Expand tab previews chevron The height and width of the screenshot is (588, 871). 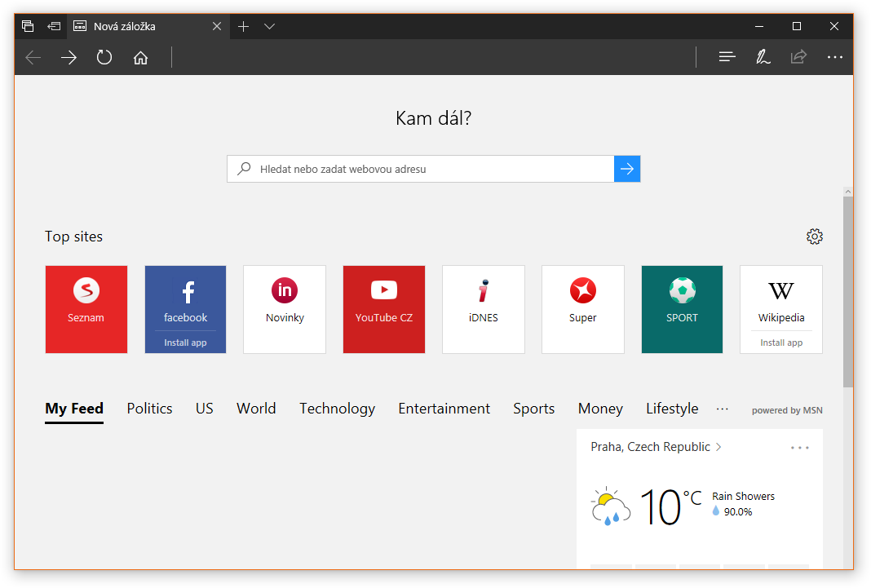pos(269,26)
